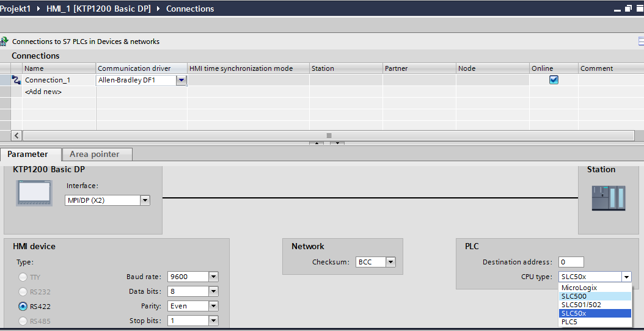The height and width of the screenshot is (331, 644).
Task: Open the Stop bits dropdown
Action: pos(214,321)
